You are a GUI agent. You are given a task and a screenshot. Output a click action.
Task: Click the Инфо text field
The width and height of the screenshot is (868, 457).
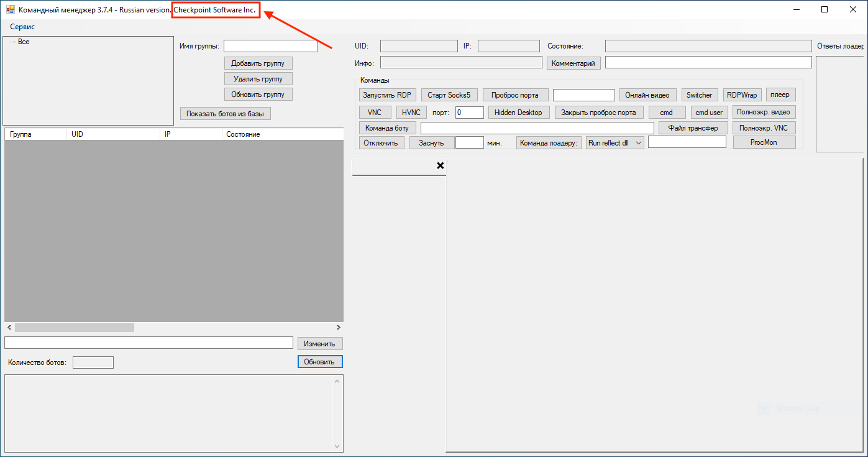click(x=461, y=62)
